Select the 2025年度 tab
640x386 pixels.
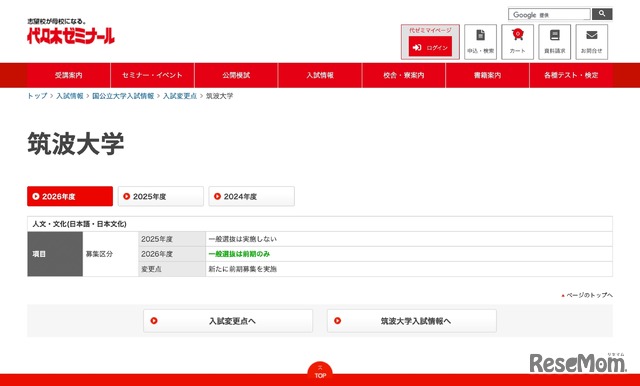click(161, 196)
